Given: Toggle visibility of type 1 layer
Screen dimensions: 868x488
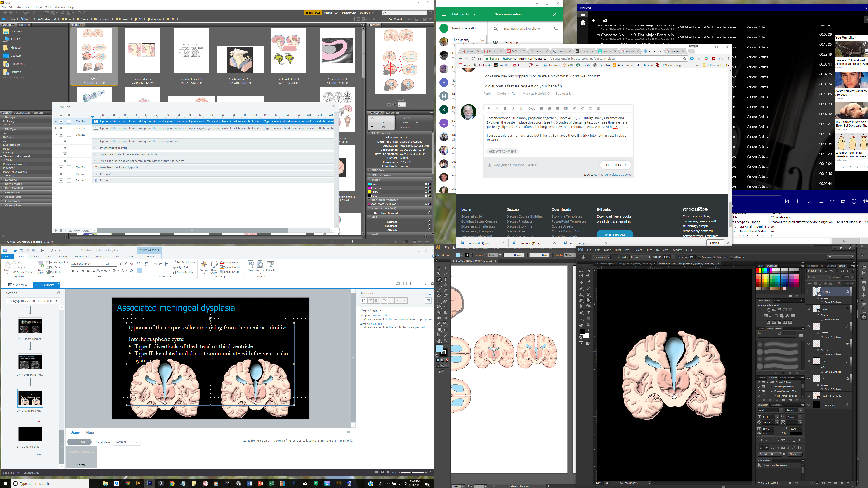Looking at the screenshot, I should pyautogui.click(x=809, y=309).
